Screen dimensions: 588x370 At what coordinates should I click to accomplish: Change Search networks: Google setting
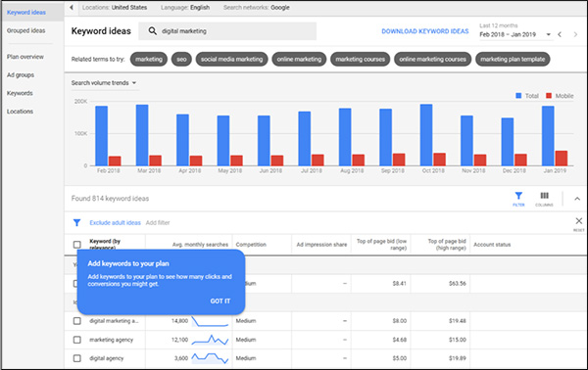[257, 8]
